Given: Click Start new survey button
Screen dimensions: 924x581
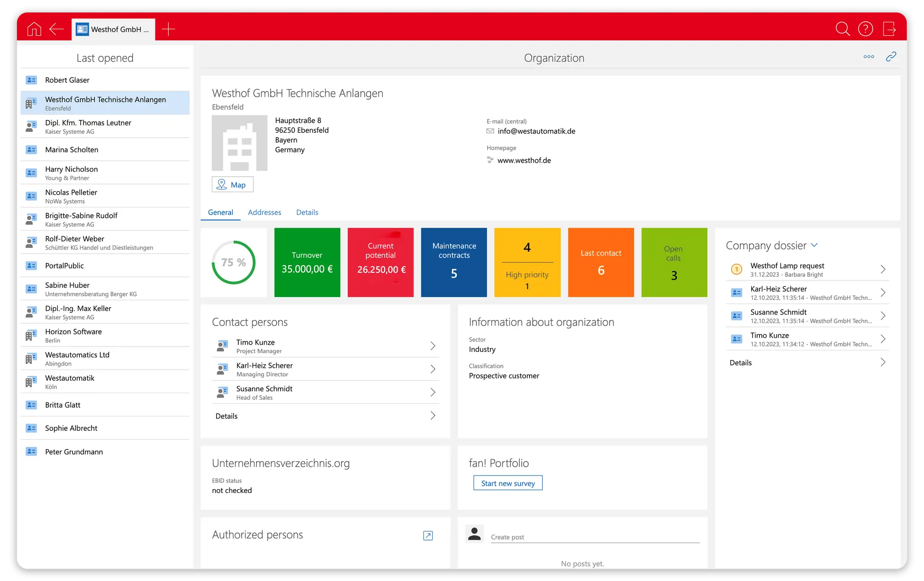Looking at the screenshot, I should coord(508,483).
